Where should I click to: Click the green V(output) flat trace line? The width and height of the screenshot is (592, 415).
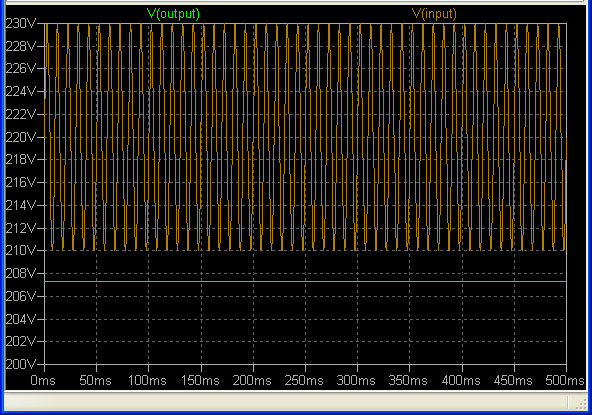click(x=305, y=281)
